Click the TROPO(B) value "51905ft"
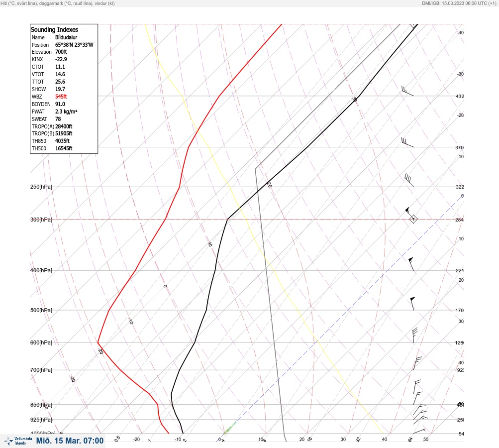The image size is (499, 448). click(64, 133)
